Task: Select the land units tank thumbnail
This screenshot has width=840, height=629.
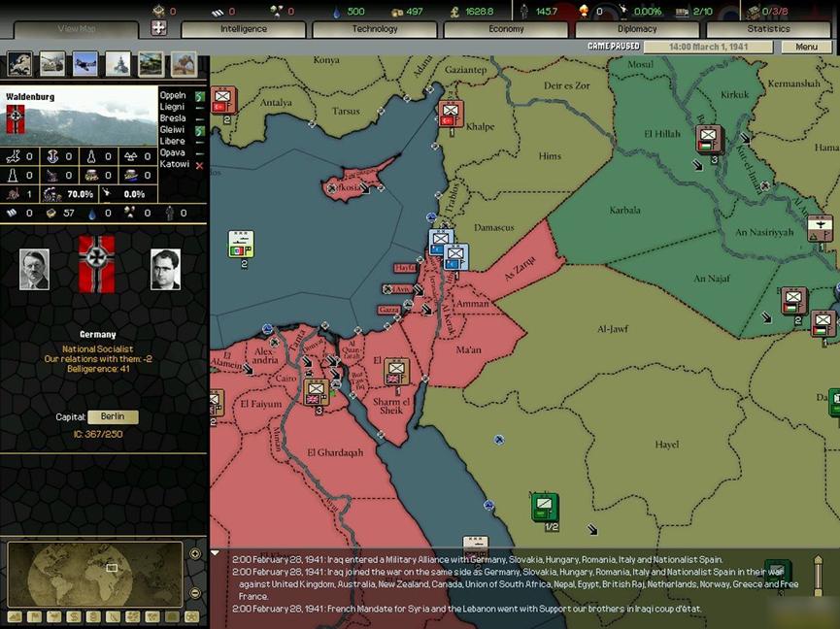Action: pyautogui.click(x=52, y=64)
